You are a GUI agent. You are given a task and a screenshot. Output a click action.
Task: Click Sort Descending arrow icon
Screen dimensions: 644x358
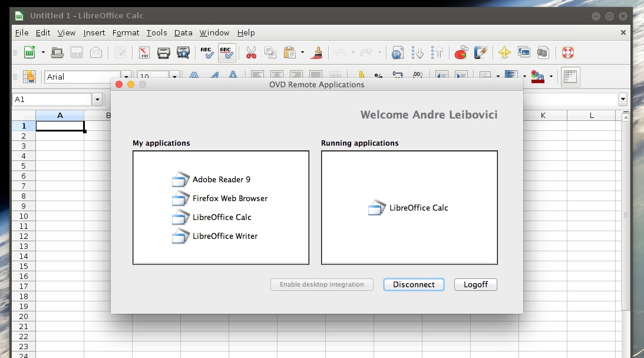[x=437, y=52]
